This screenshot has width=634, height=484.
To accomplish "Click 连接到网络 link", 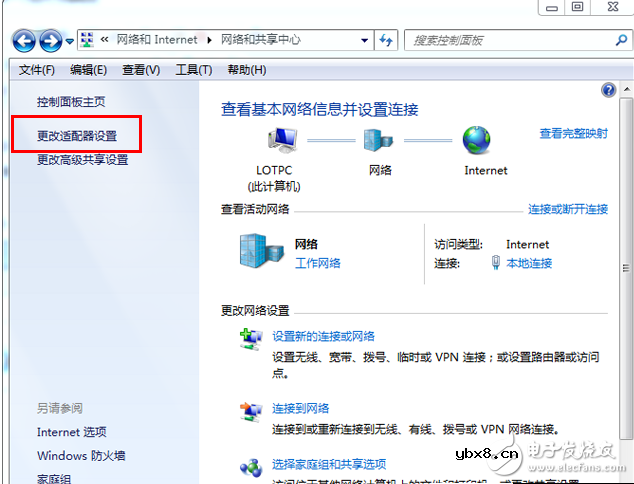I will [300, 408].
